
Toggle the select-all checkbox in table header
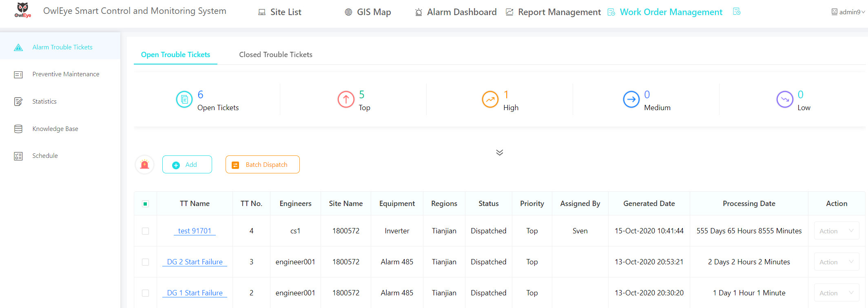[x=145, y=204]
